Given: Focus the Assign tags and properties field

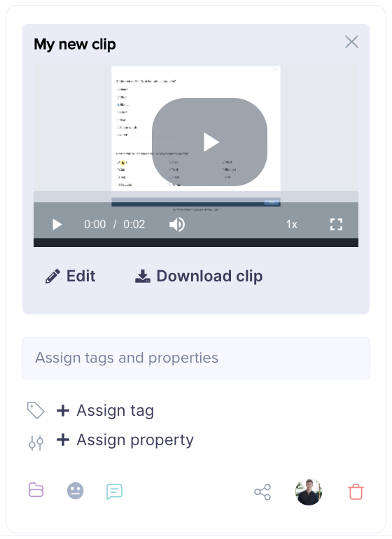Looking at the screenshot, I should point(196,358).
